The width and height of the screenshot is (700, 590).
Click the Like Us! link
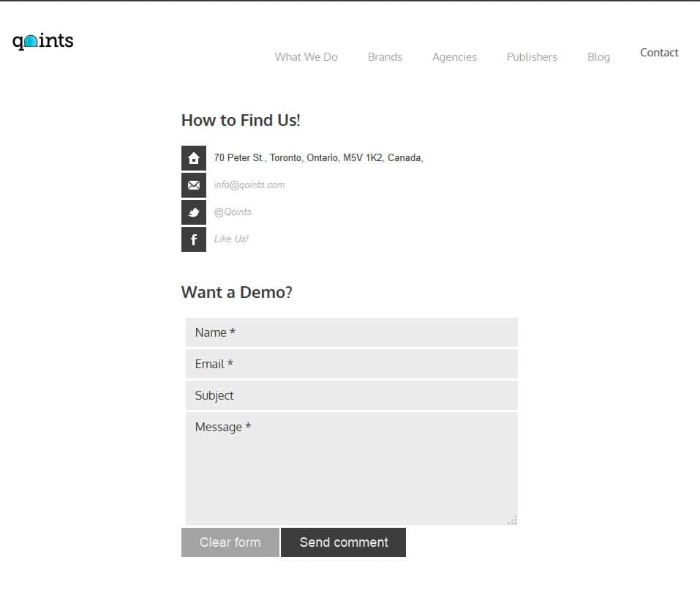[x=231, y=239]
